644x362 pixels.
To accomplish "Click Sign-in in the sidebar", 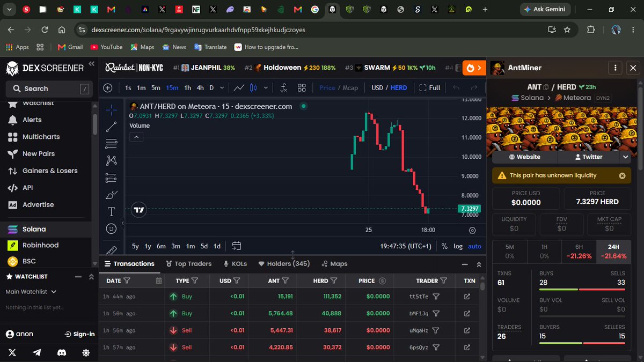I will [79, 334].
